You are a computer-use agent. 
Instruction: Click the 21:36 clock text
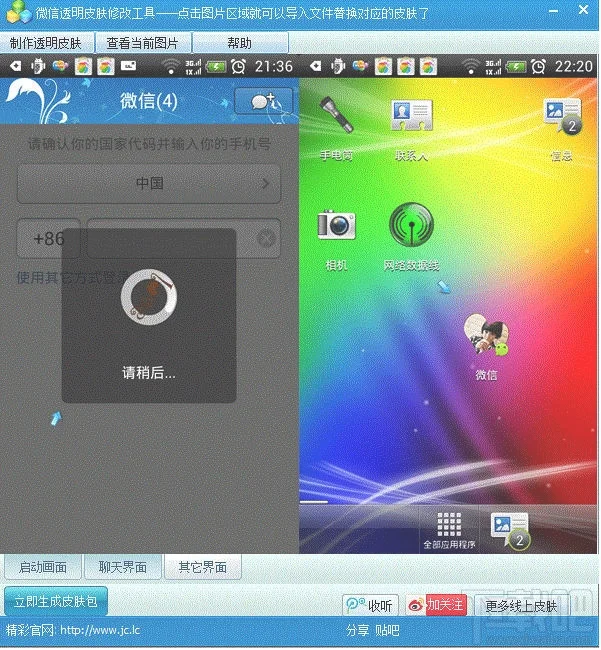(274, 66)
